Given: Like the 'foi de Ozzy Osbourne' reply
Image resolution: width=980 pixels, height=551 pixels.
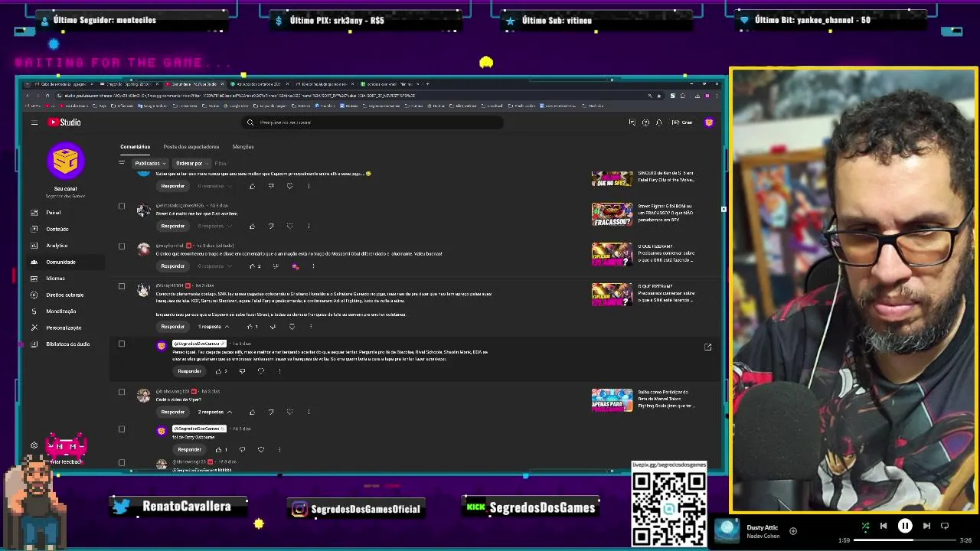Looking at the screenshot, I should click(x=219, y=449).
